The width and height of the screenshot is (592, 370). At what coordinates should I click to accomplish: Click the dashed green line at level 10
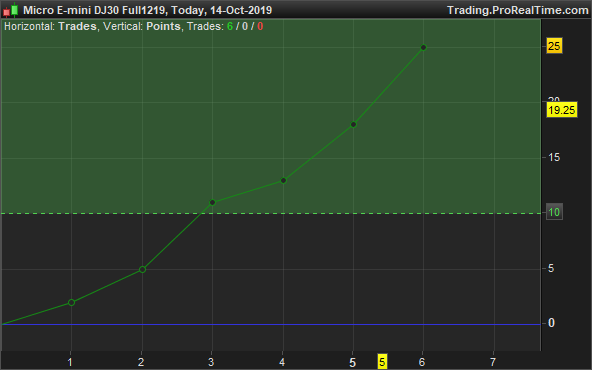point(270,214)
